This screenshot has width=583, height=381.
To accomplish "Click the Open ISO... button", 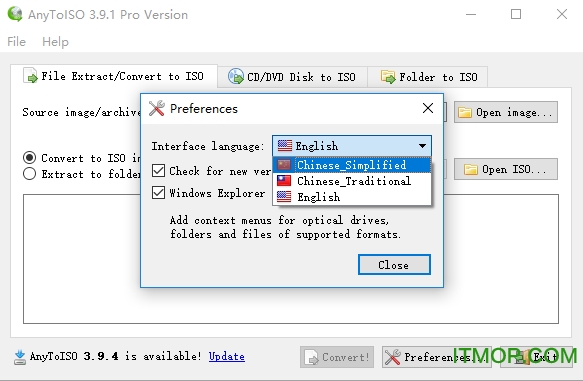I will pyautogui.click(x=506, y=169).
